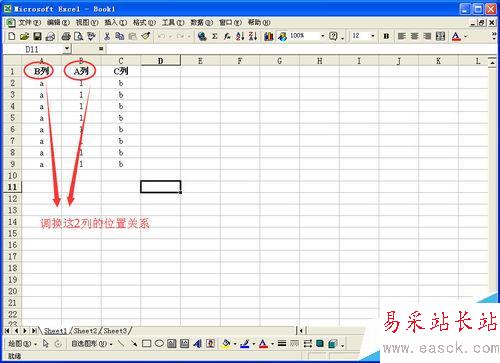Insert AutoSum with sigma icon
The height and width of the screenshot is (363, 500).
[x=215, y=36]
